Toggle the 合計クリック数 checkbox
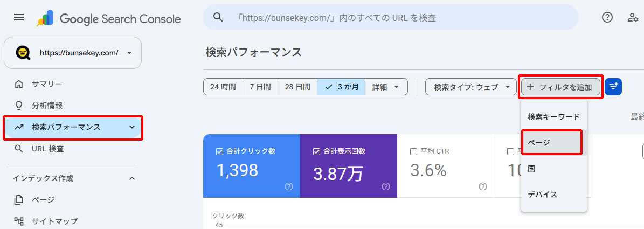This screenshot has height=229, width=644. pyautogui.click(x=219, y=151)
